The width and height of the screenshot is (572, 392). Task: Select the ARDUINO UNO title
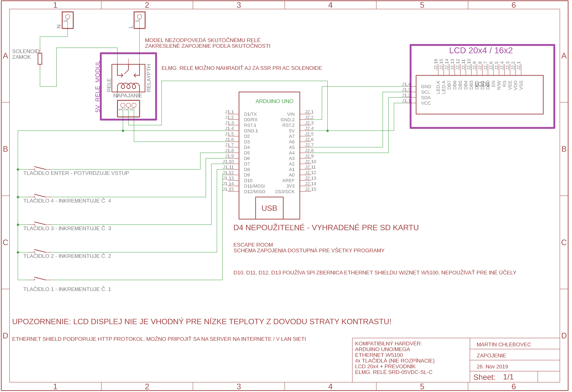[274, 101]
